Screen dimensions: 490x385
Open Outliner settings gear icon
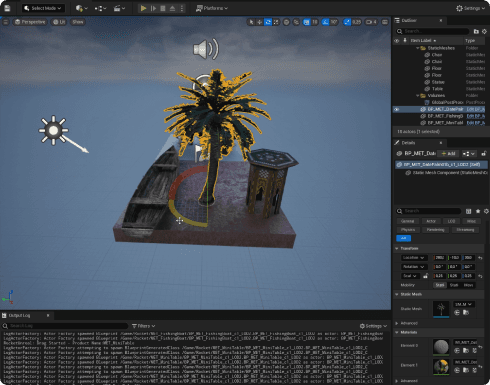tap(484, 31)
